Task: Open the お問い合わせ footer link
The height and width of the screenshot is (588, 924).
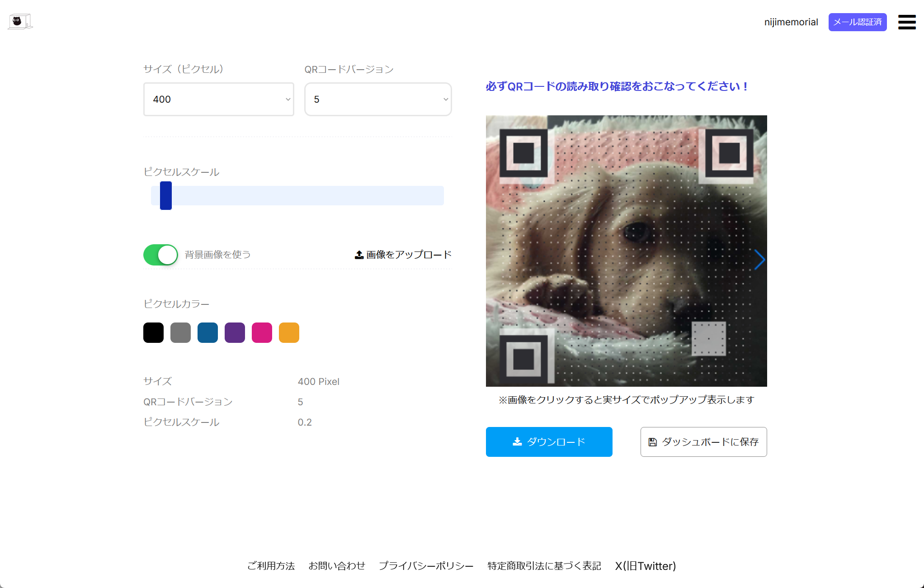Action: (337, 566)
